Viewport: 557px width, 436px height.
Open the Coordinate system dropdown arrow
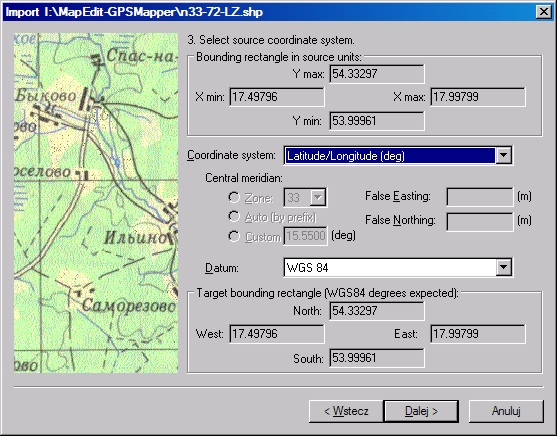click(x=503, y=155)
